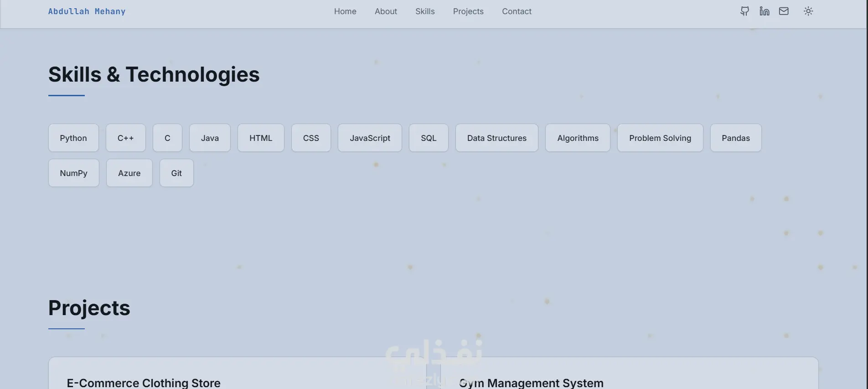The height and width of the screenshot is (389, 868).
Task: Click the Skills & Technologies heading
Action: click(x=154, y=74)
